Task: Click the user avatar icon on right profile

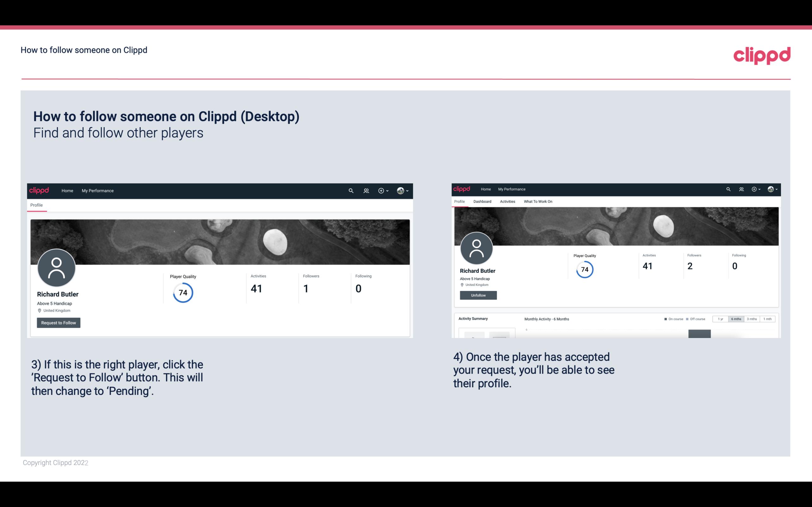Action: point(477,248)
